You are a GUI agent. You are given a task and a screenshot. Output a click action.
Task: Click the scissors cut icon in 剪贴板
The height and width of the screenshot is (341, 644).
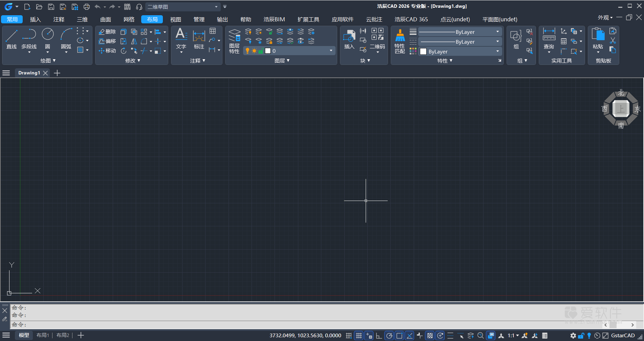[613, 41]
